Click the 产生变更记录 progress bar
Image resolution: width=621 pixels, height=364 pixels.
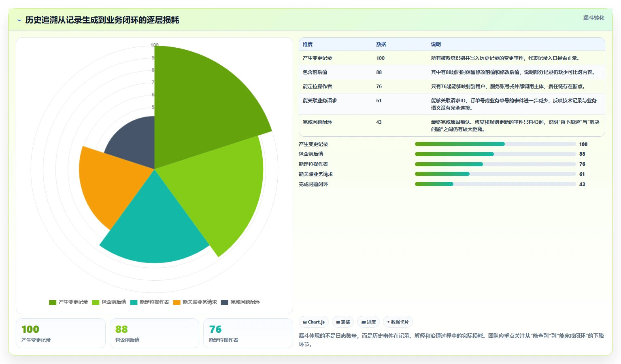click(x=495, y=144)
